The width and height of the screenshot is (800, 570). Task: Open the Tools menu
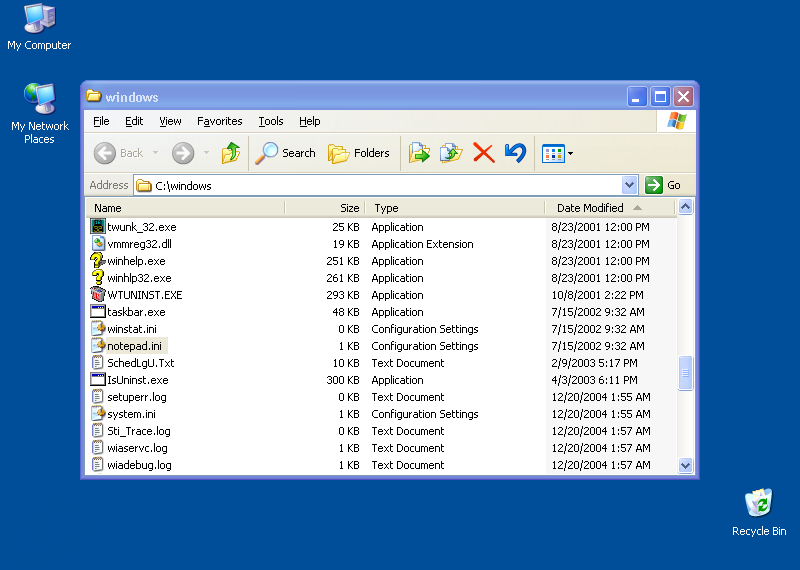click(270, 121)
